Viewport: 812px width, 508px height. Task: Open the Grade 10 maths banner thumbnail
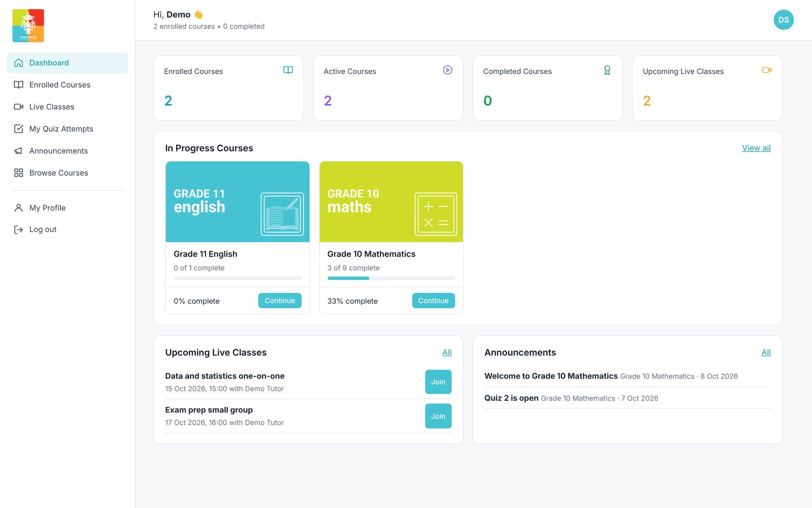point(391,202)
